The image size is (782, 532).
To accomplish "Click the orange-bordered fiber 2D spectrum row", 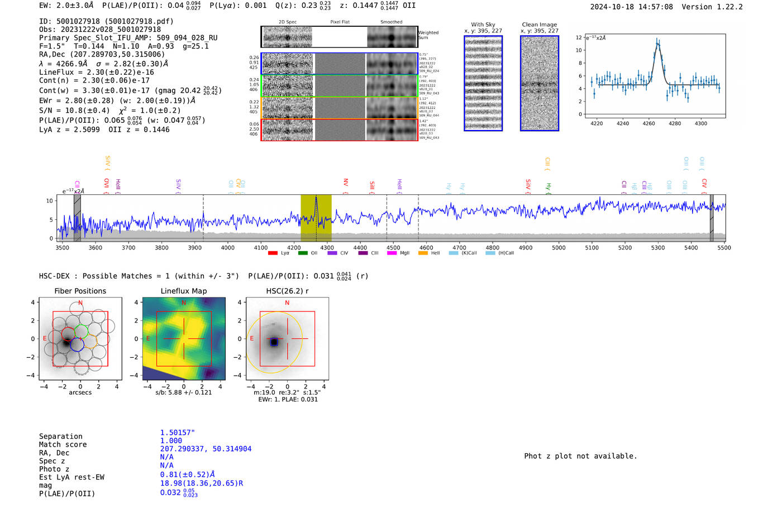I will [340, 108].
